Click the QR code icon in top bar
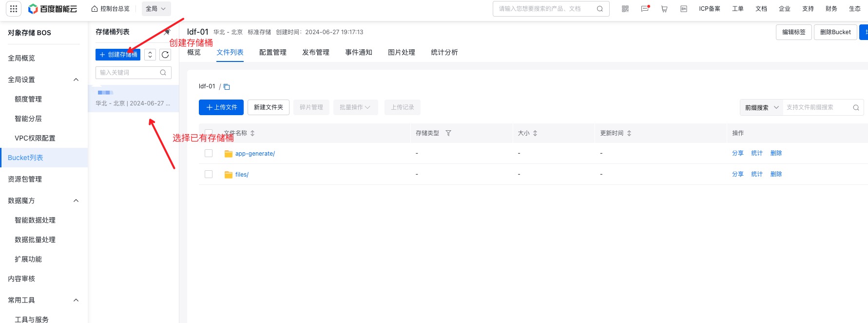Screen dimensions: 868x323 [625, 9]
